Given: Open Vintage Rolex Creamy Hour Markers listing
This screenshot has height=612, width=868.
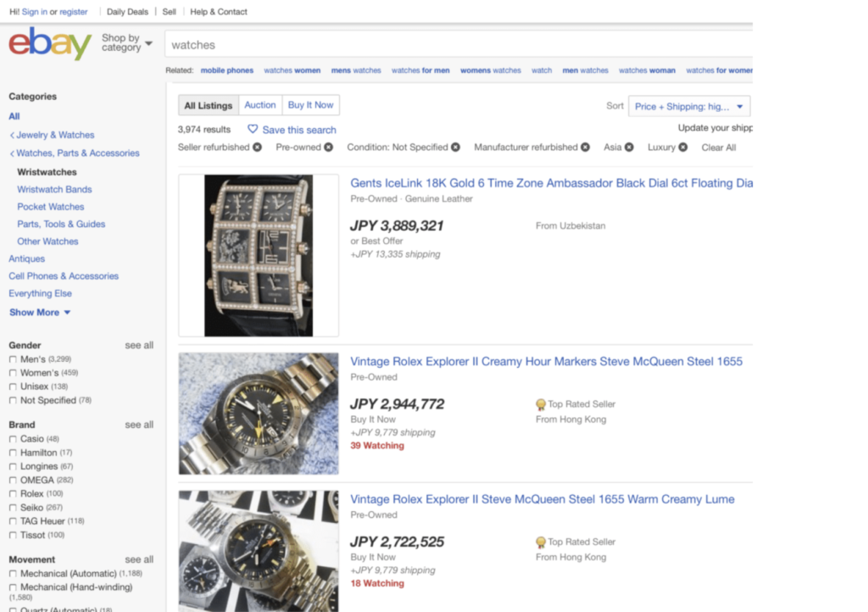Looking at the screenshot, I should 547,361.
